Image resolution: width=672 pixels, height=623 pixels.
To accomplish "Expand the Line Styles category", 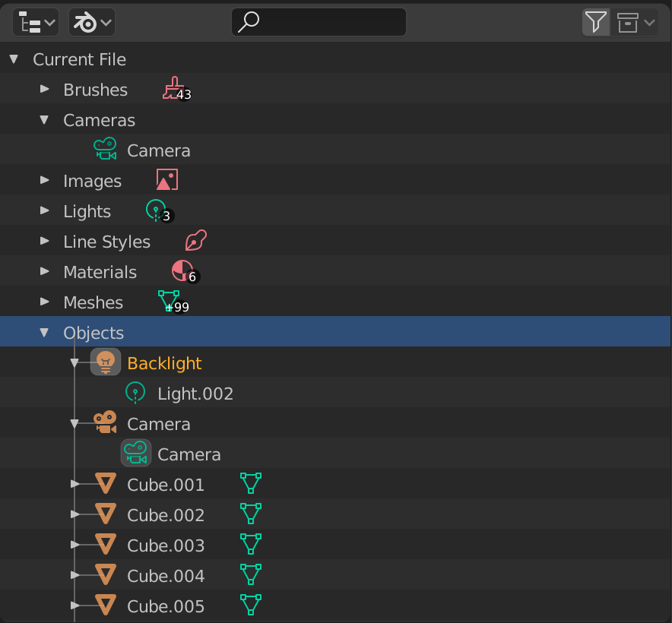I will [x=45, y=242].
